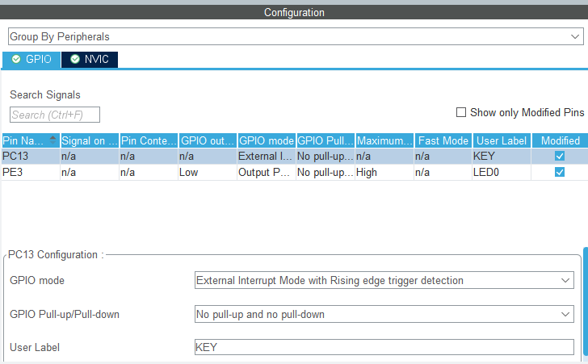
Task: Sort by GPIO Pull-up column header
Action: coord(325,140)
